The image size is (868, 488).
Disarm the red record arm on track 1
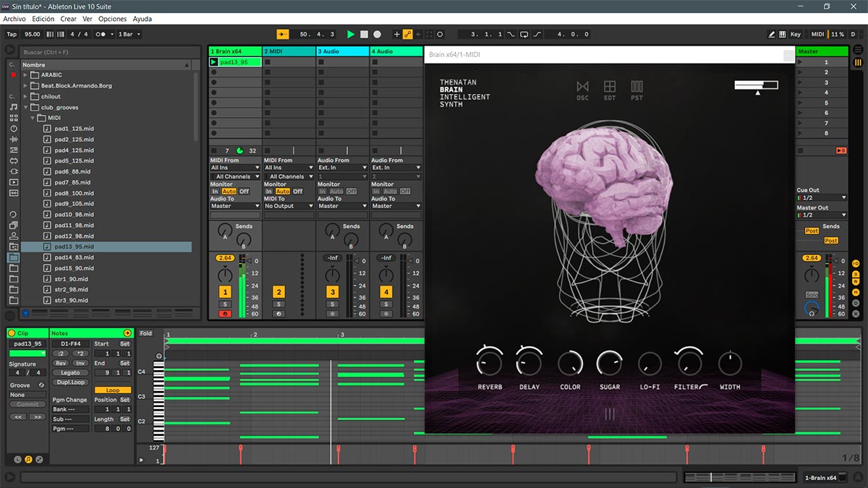tap(225, 314)
